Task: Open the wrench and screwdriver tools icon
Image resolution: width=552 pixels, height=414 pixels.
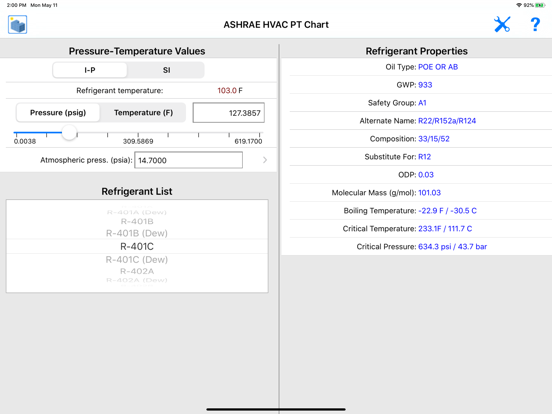Action: pos(502,24)
